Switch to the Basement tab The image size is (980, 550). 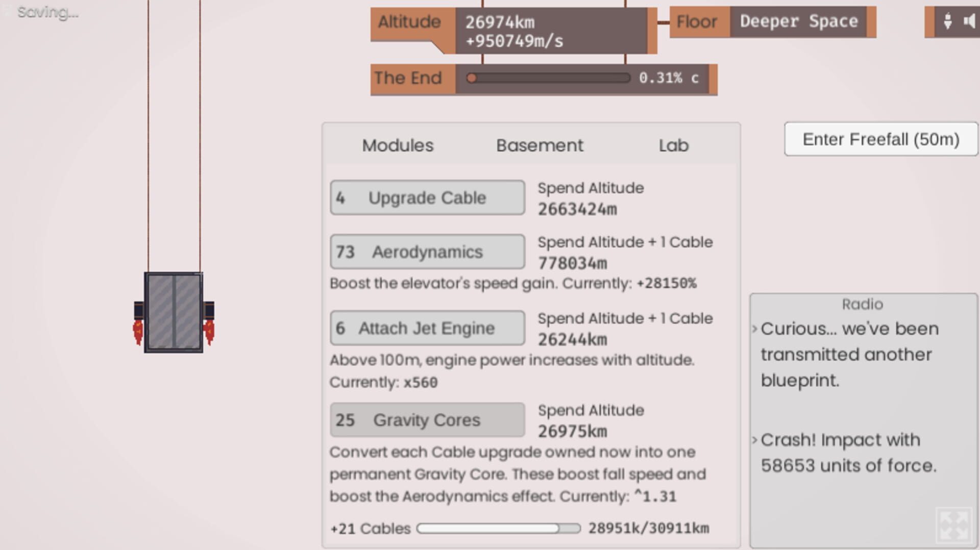pyautogui.click(x=540, y=145)
